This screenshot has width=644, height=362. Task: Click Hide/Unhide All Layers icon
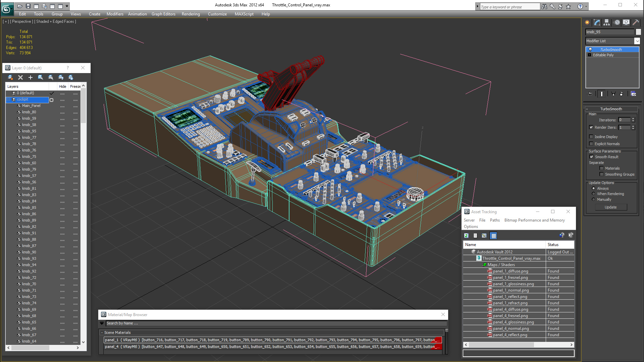pos(61,77)
